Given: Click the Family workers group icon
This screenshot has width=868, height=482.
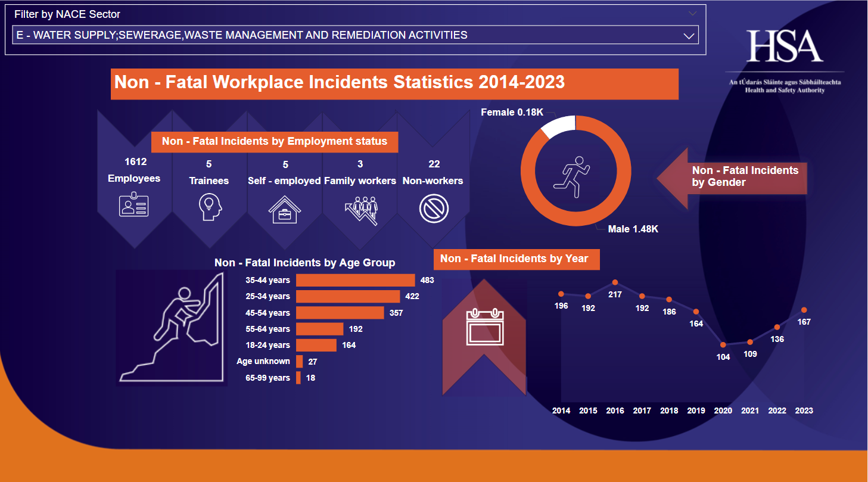Looking at the screenshot, I should click(360, 210).
